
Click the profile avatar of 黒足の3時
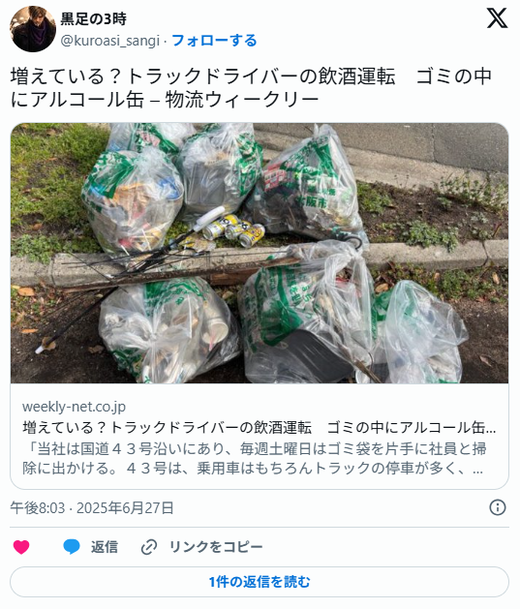point(33,29)
